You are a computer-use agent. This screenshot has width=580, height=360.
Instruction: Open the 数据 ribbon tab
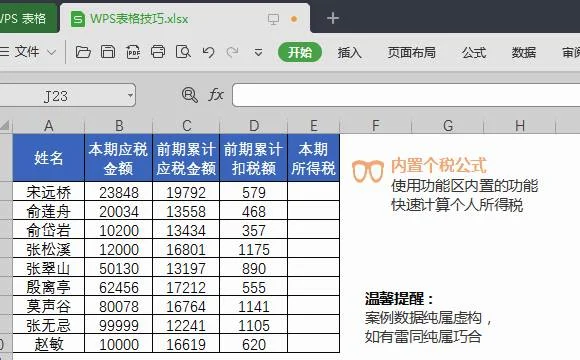[524, 53]
